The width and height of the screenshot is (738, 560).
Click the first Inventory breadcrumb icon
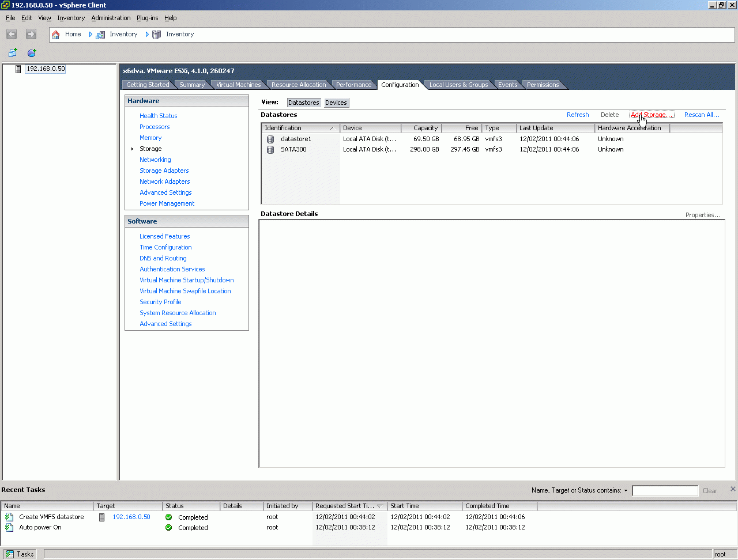(x=100, y=35)
